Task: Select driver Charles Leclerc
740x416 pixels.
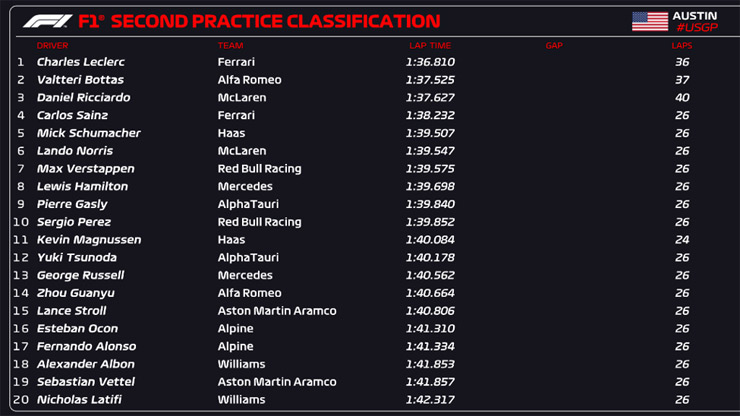Action: click(80, 62)
